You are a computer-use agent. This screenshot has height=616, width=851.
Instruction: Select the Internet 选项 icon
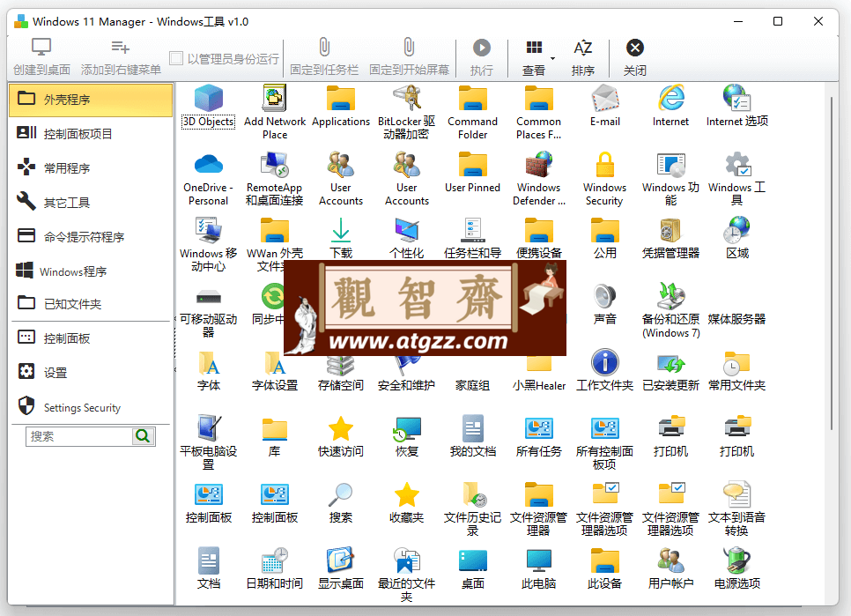click(737, 99)
